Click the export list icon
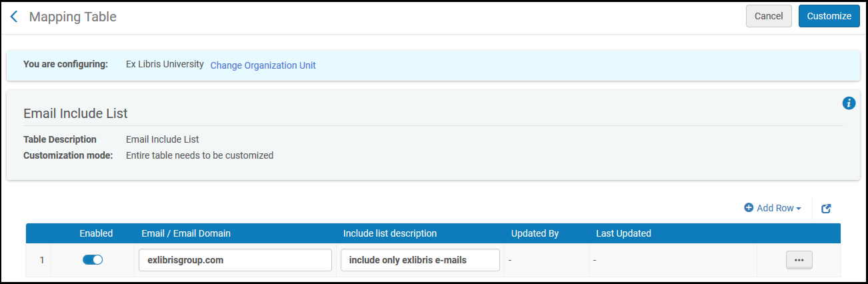The width and height of the screenshot is (868, 284). coord(826,209)
